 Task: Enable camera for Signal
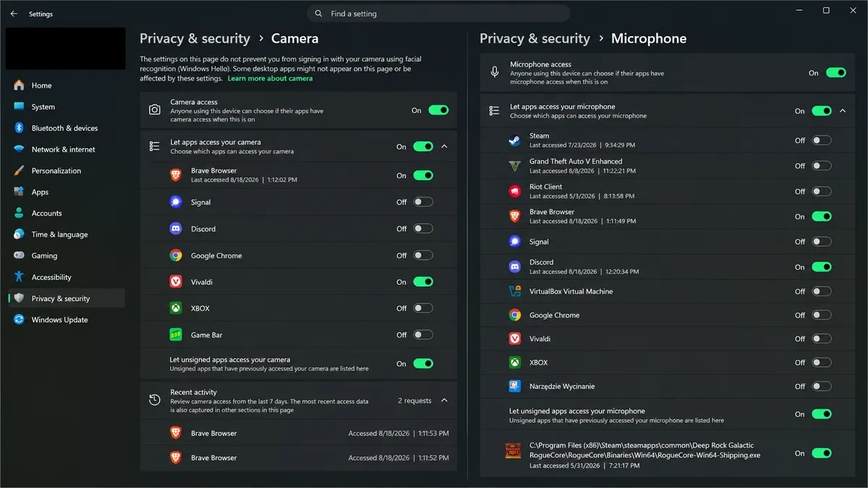pyautogui.click(x=423, y=202)
